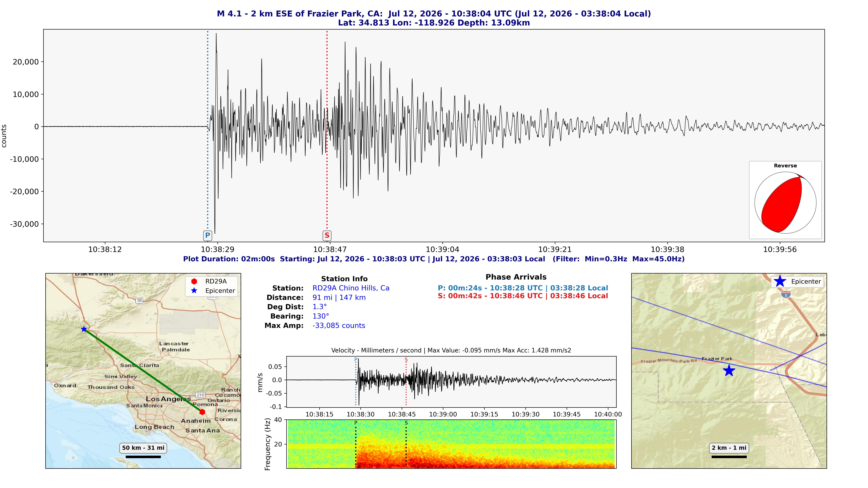Click the green path line between epicenter and station
Screen dimensions: 868x488
[143, 371]
